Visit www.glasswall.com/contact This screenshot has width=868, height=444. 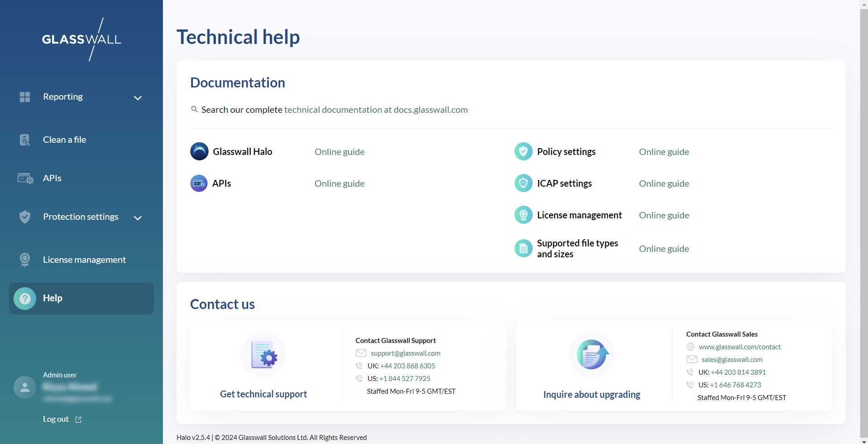[739, 347]
